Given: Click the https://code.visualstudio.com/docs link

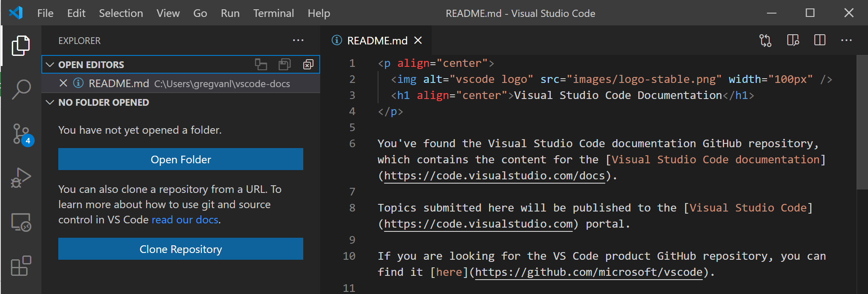Looking at the screenshot, I should tap(494, 176).
